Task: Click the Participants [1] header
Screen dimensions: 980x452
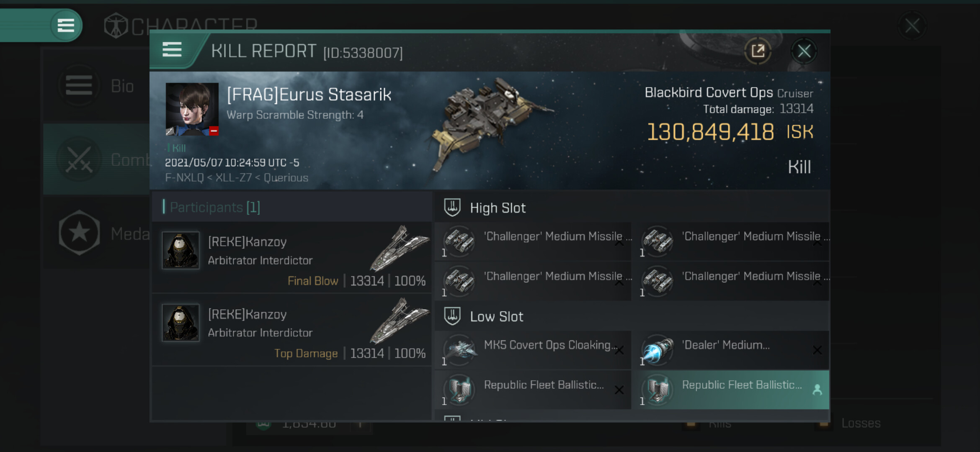Action: click(x=215, y=207)
